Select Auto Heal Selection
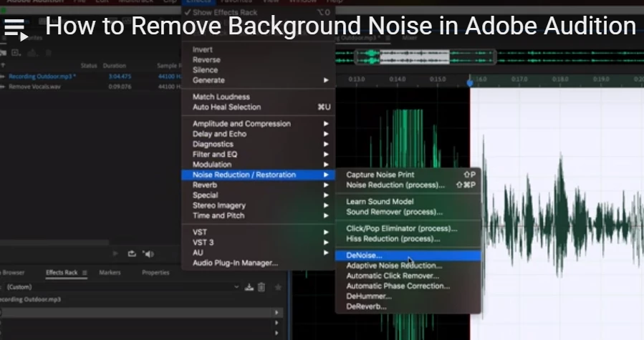 pos(258,107)
